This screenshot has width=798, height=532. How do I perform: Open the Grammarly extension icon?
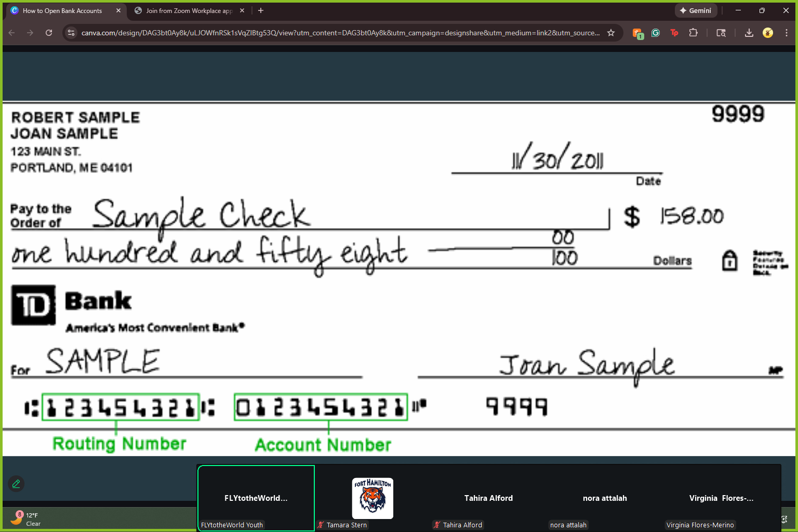tap(656, 33)
